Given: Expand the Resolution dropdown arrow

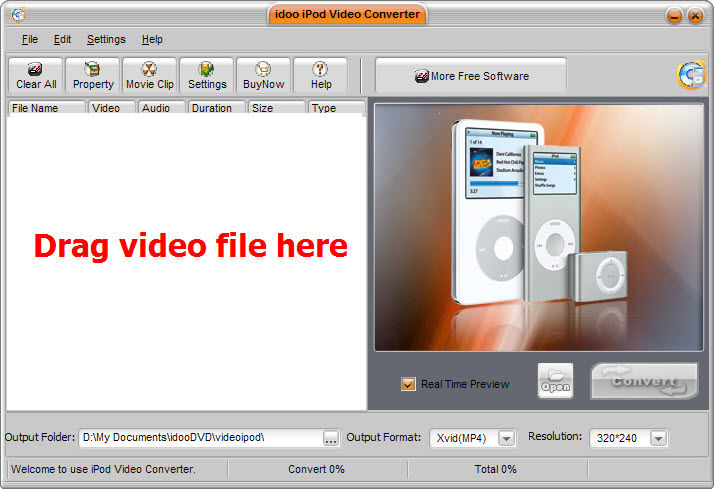Looking at the screenshot, I should (658, 438).
